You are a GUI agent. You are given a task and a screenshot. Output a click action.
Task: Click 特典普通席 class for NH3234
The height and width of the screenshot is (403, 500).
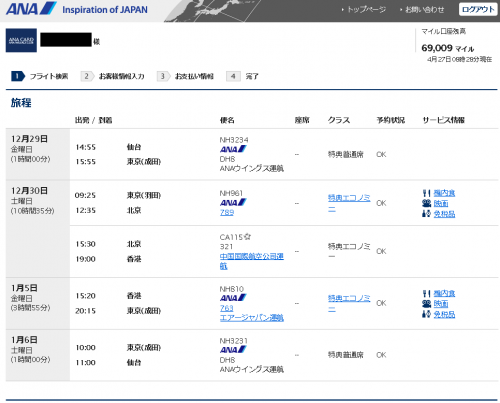click(x=346, y=154)
